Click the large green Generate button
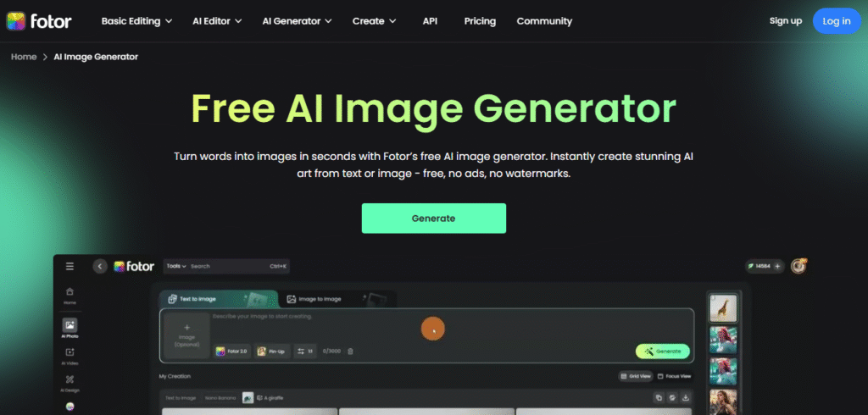The image size is (868, 415). 433,218
